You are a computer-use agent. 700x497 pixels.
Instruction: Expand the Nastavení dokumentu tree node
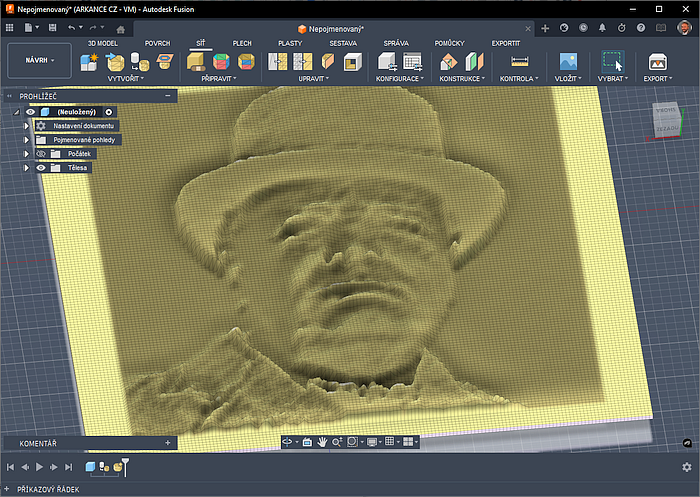[27, 126]
